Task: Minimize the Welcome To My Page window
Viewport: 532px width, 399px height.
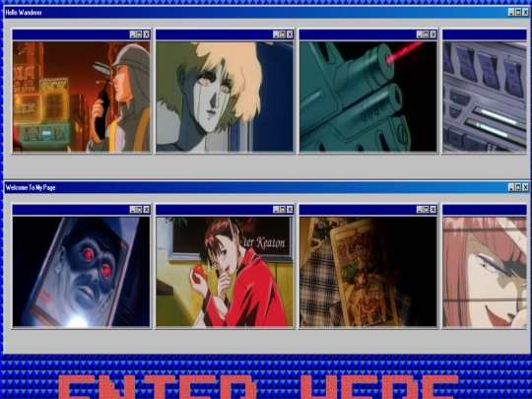Action: tap(511, 187)
